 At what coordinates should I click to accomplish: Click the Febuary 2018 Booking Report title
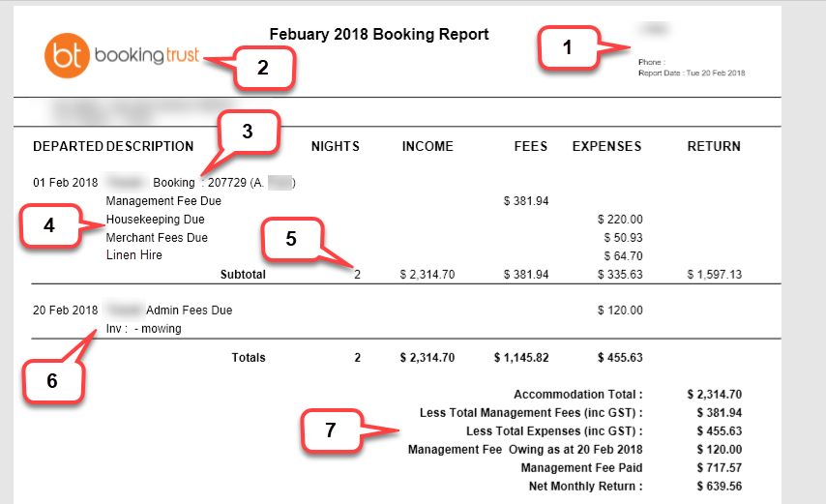378,35
